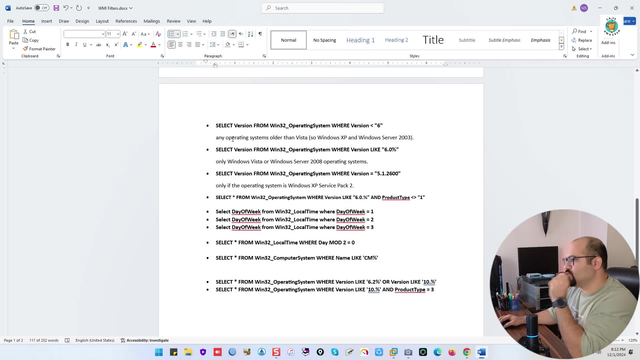
Task: Open the font size dropdown
Action: coord(118,34)
